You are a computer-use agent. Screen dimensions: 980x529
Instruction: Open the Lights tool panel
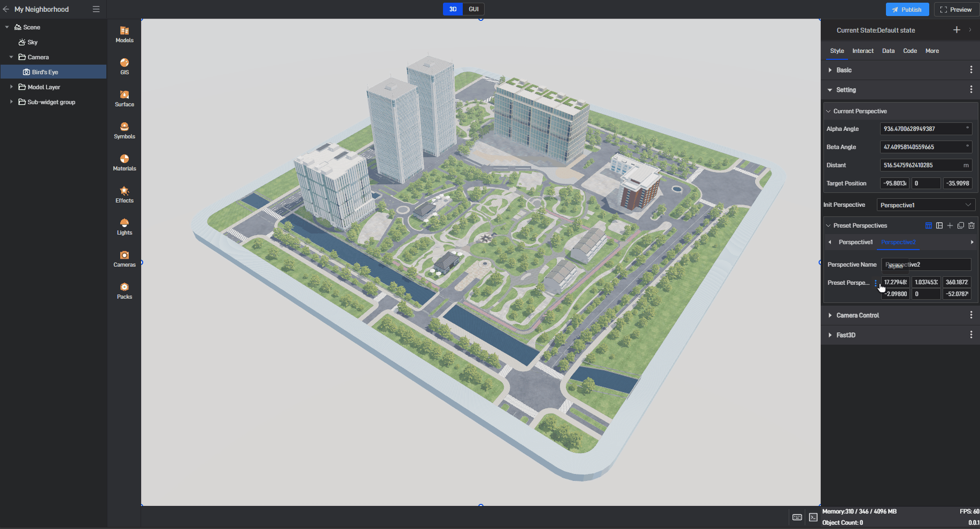tap(124, 227)
